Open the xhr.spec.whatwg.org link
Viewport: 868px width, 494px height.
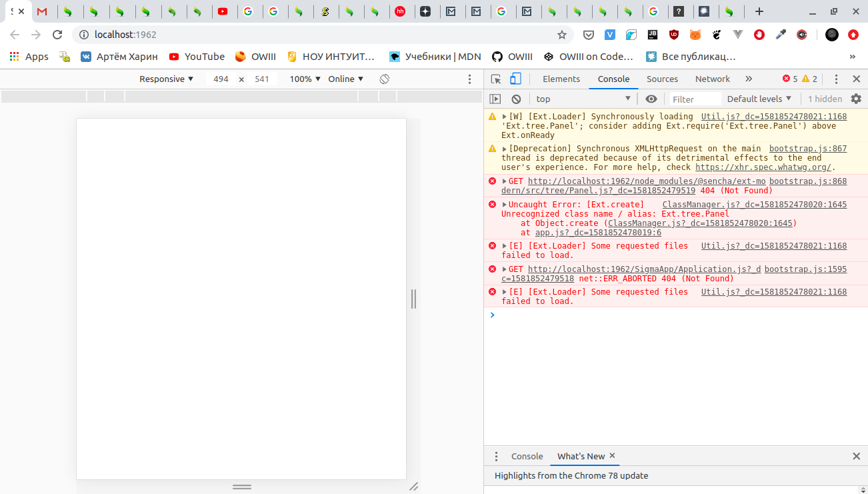[763, 167]
